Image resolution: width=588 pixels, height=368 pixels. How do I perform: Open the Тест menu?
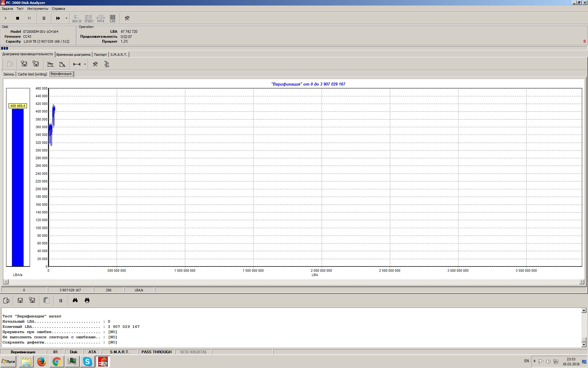pyautogui.click(x=20, y=9)
